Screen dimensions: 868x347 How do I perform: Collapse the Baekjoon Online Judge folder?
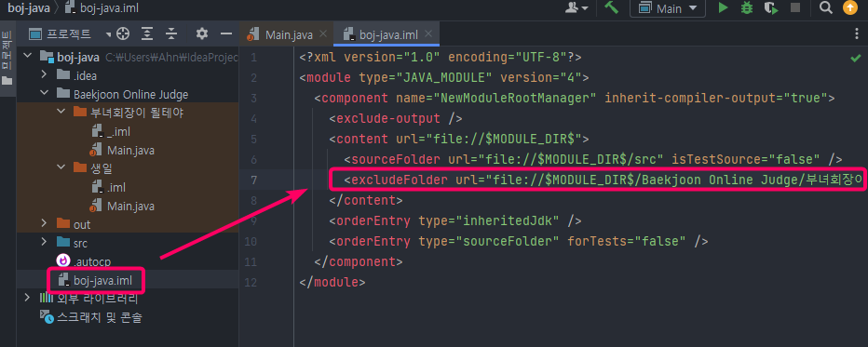(45, 94)
